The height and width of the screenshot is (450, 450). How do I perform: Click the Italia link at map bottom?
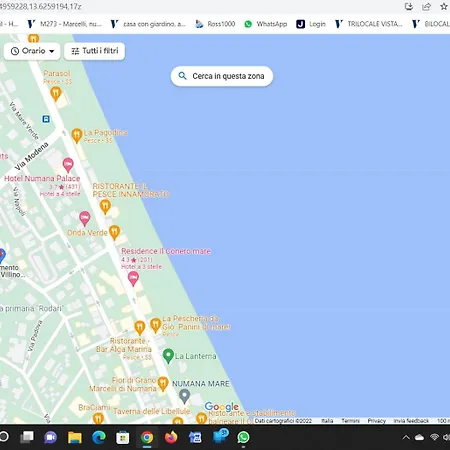pos(327,421)
